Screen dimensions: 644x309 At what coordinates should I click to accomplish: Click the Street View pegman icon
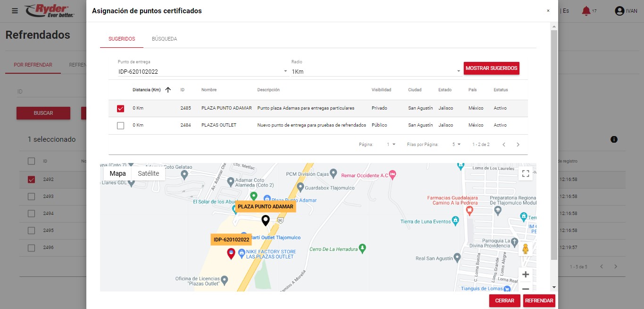pyautogui.click(x=525, y=249)
